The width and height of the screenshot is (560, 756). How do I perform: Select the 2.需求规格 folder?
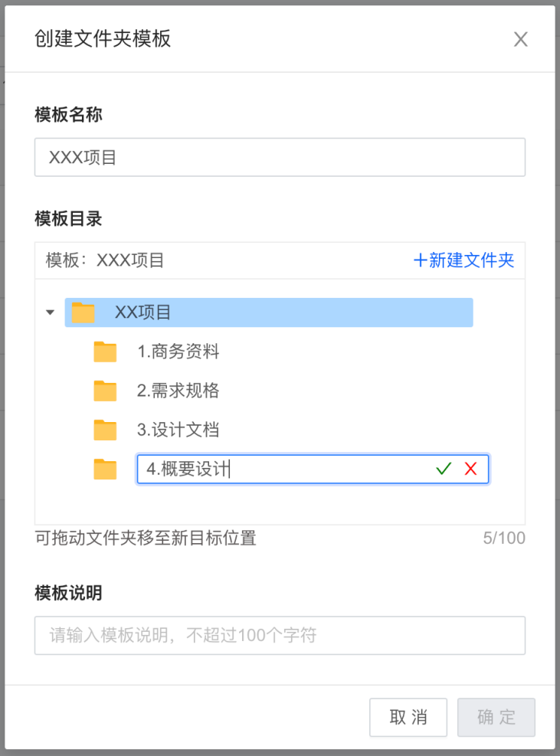pos(178,391)
